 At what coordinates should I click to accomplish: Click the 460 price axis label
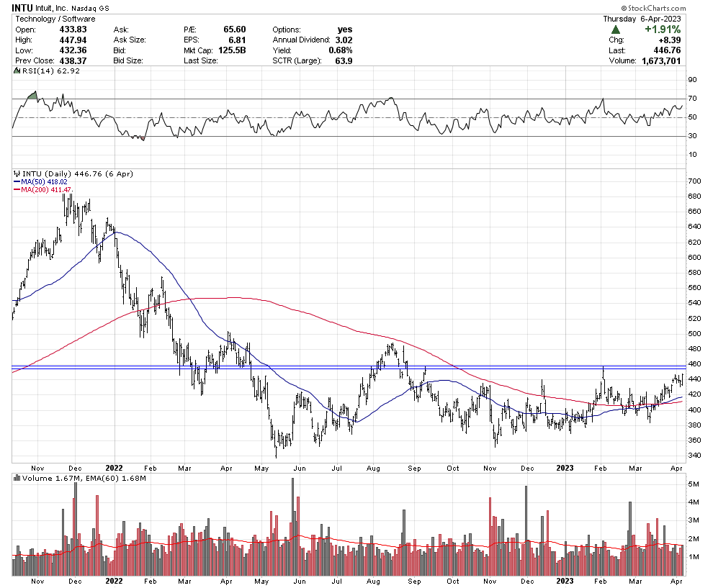point(694,363)
